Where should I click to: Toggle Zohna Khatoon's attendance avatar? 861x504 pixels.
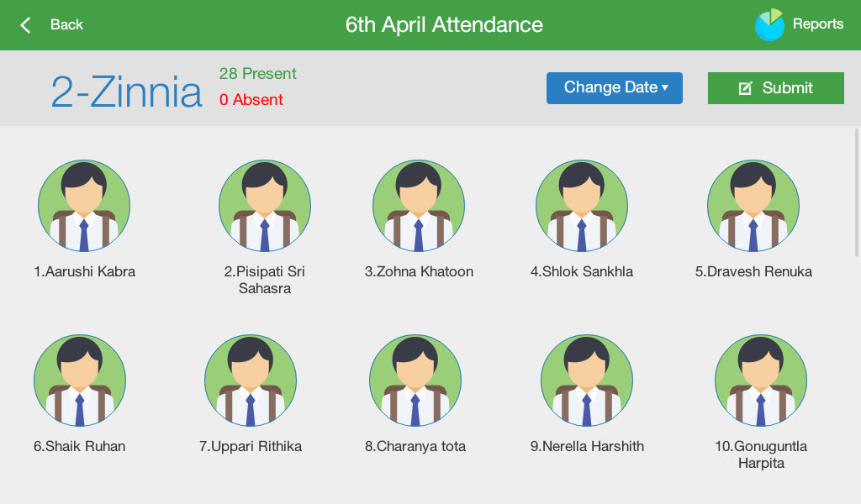click(x=419, y=207)
